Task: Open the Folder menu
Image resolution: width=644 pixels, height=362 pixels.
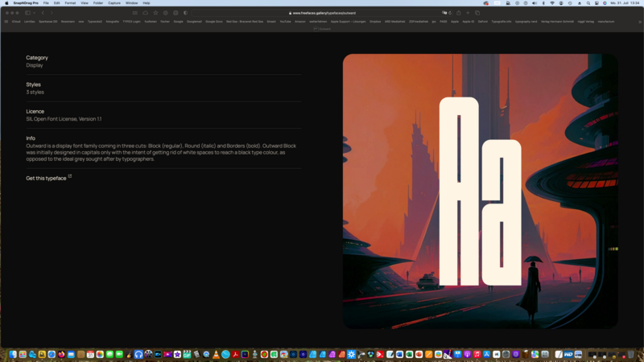Action: coord(98,3)
